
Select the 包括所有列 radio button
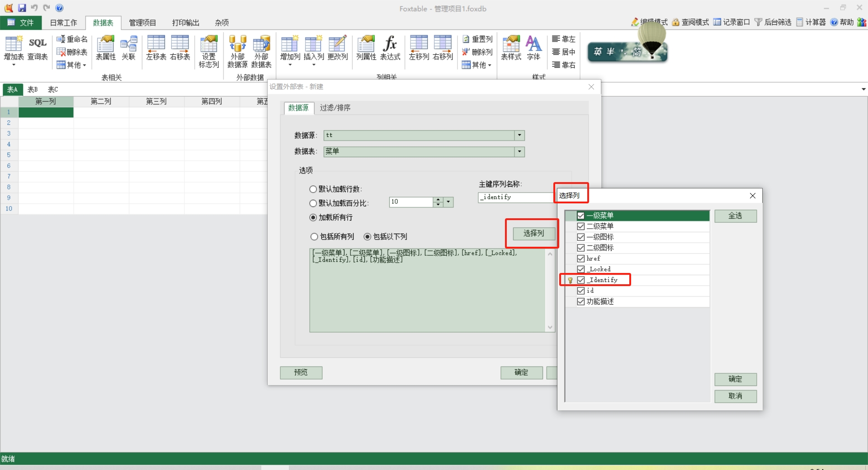pos(314,237)
